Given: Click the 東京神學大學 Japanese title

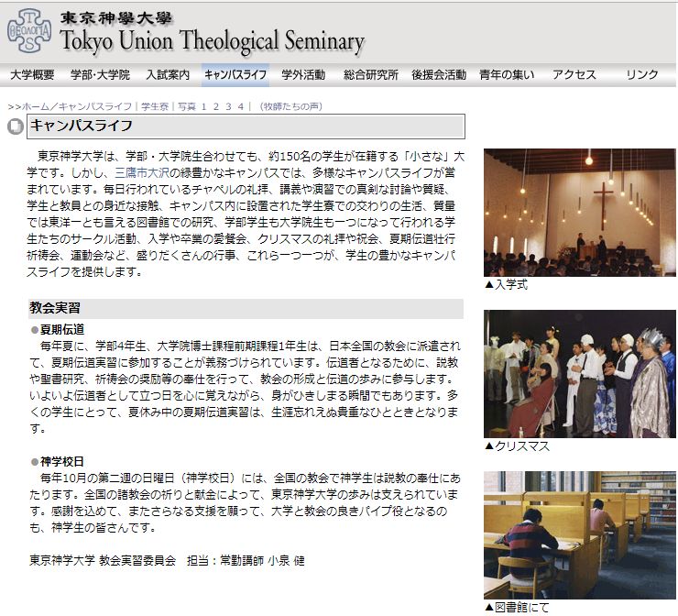Looking at the screenshot, I should 115,18.
